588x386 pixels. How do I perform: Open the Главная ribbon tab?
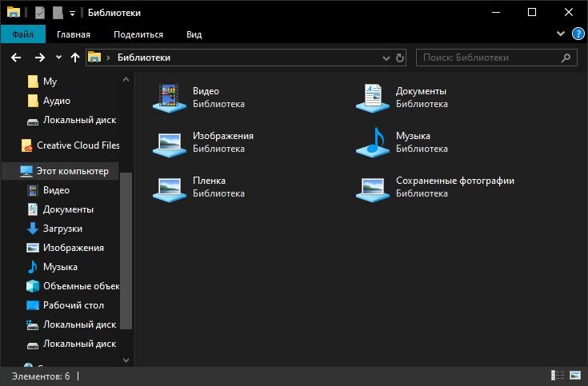(x=74, y=34)
